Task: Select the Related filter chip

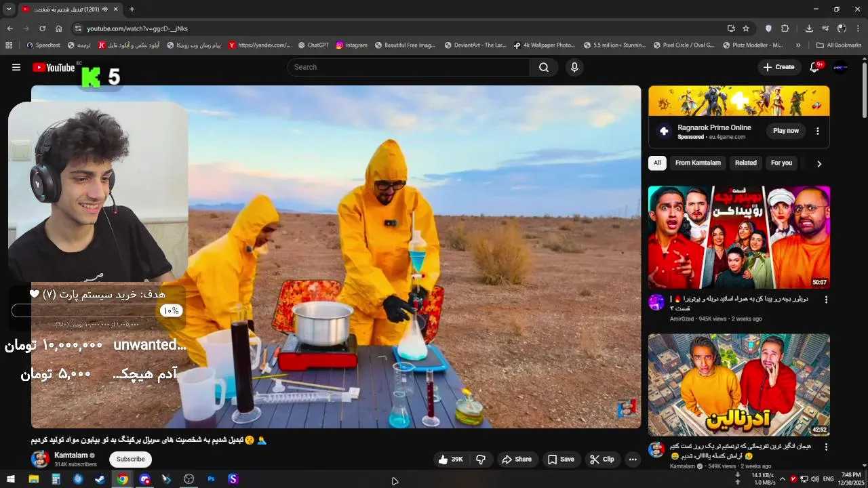Action: coord(746,163)
